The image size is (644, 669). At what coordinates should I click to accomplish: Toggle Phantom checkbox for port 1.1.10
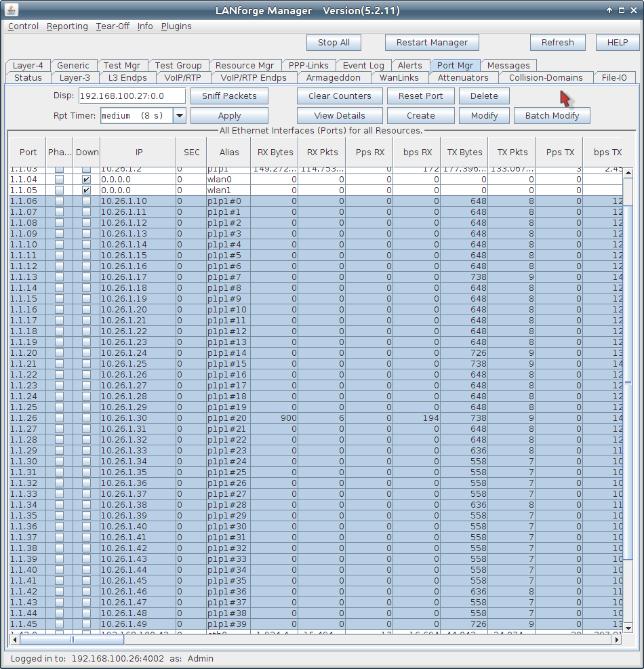60,245
